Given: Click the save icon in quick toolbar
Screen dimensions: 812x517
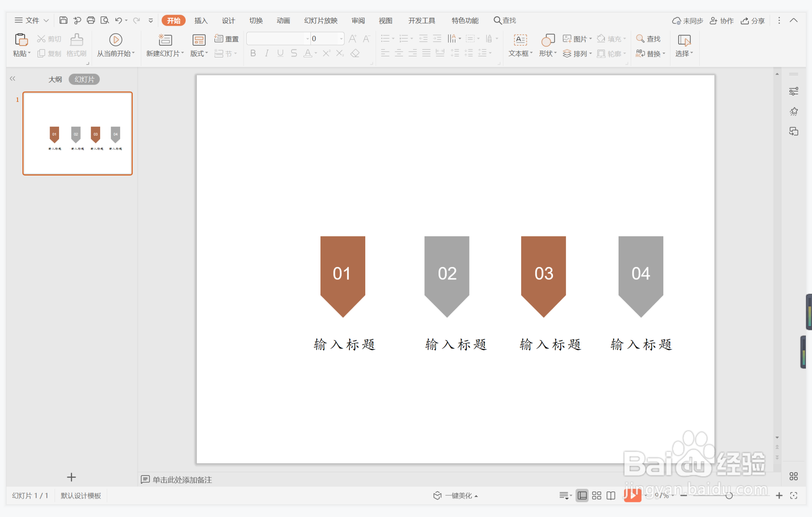Looking at the screenshot, I should [x=63, y=20].
